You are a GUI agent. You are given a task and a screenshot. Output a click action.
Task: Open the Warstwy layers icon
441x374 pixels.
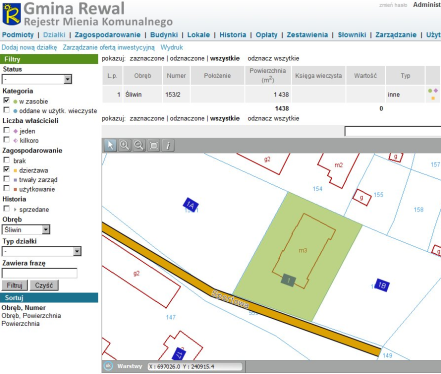click(x=108, y=366)
